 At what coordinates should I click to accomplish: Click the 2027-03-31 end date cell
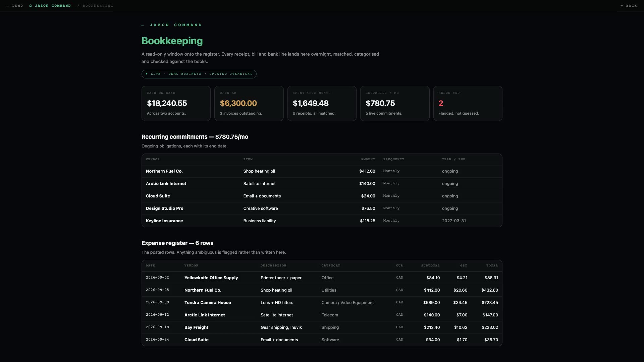pos(454,221)
